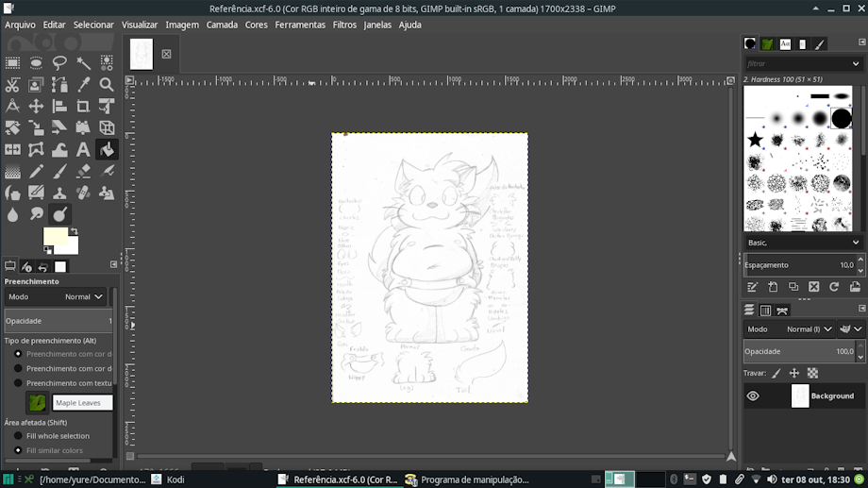Select the Color Picker eyedropper tool

coord(83,84)
